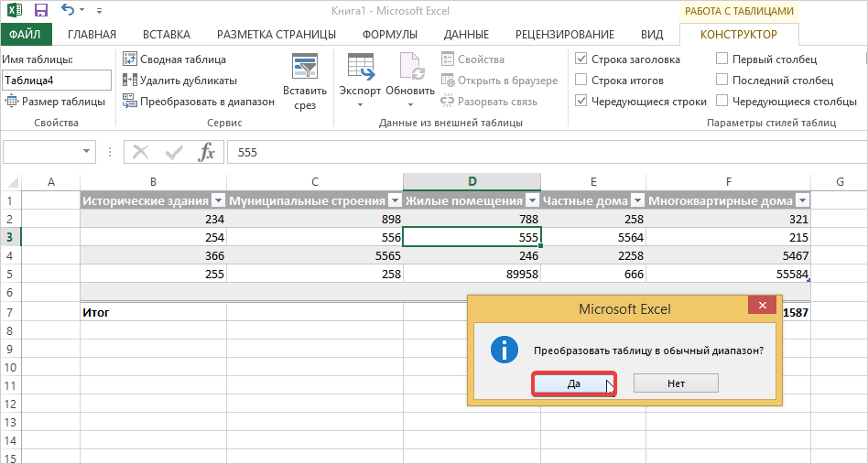Click the Save icon in quick access toolbar
This screenshot has width=868, height=464.
point(40,11)
